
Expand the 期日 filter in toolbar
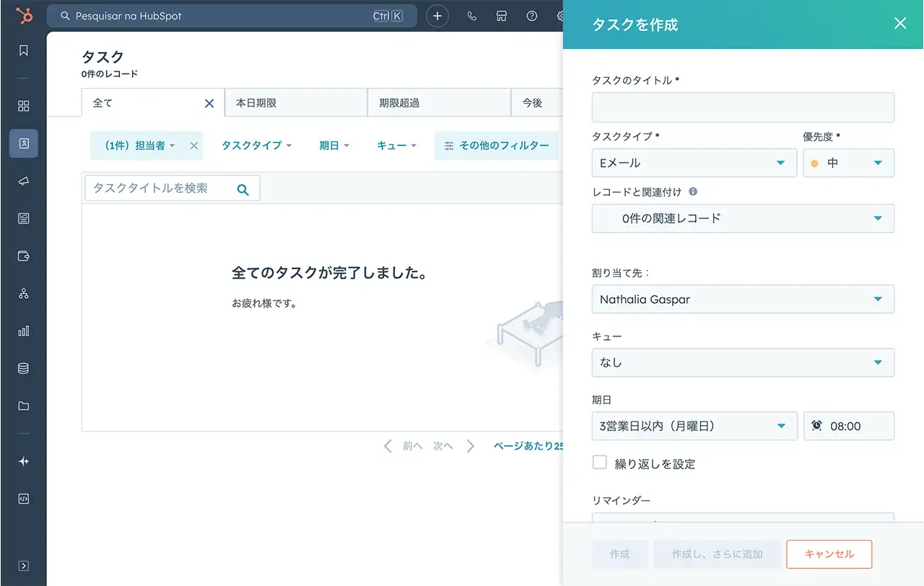point(334,146)
